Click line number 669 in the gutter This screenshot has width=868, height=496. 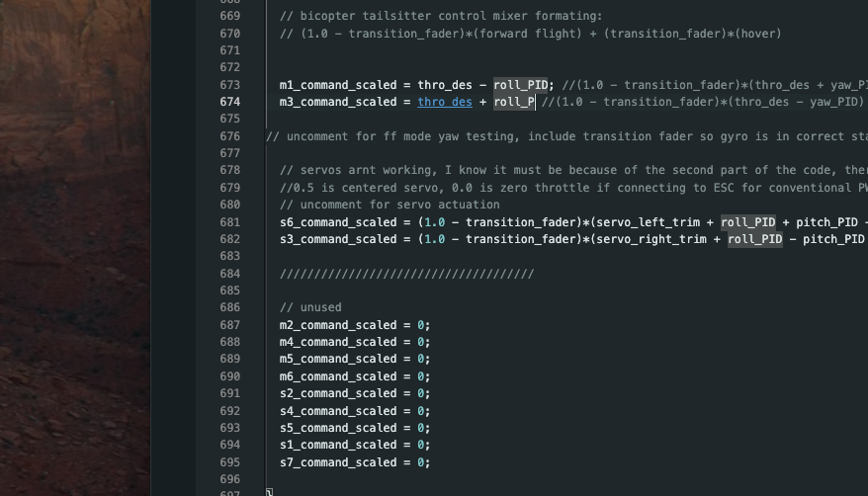[229, 16]
